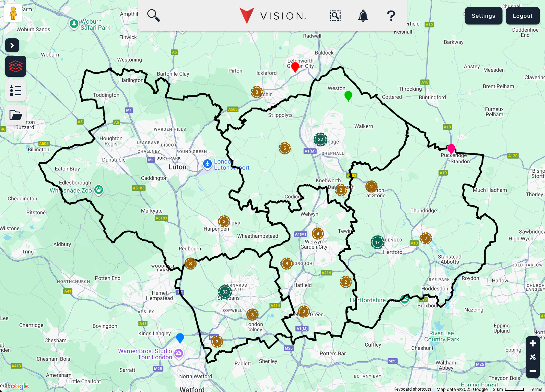Open Settings
Screen dimensions: 545x392
(483, 16)
